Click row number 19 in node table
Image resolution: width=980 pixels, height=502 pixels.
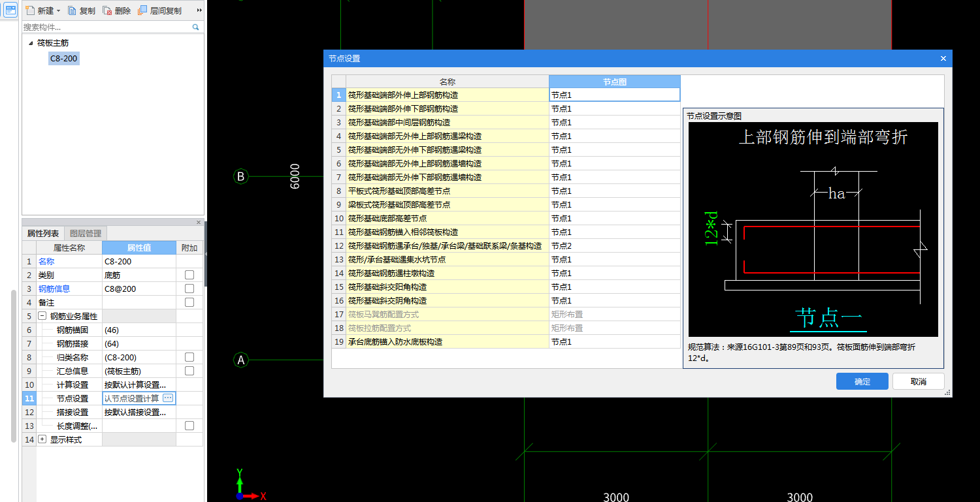point(338,342)
